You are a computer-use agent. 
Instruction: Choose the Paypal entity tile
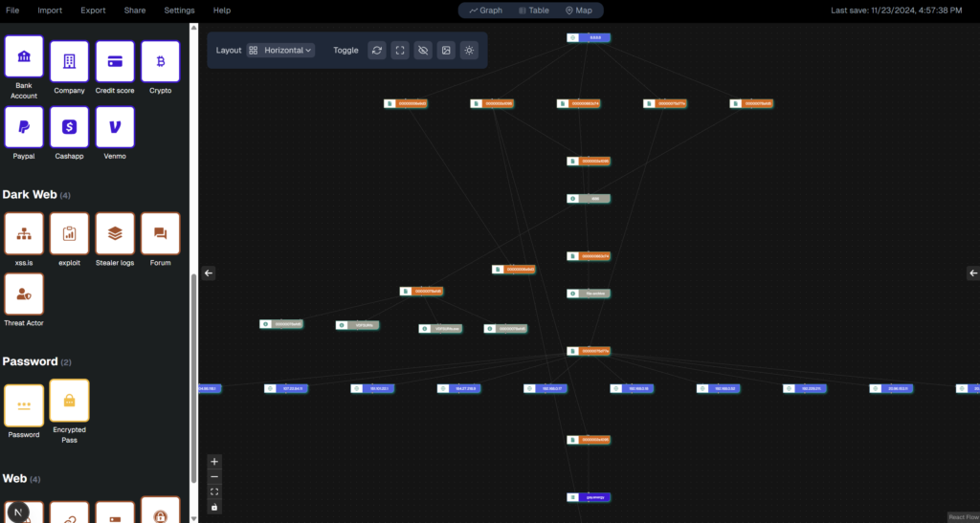coord(24,126)
